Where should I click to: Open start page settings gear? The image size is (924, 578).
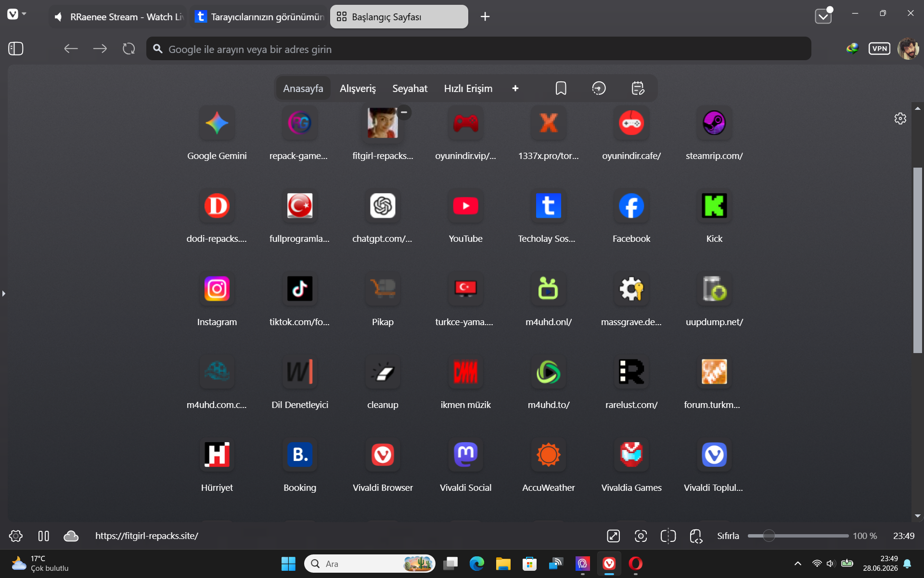pyautogui.click(x=900, y=118)
